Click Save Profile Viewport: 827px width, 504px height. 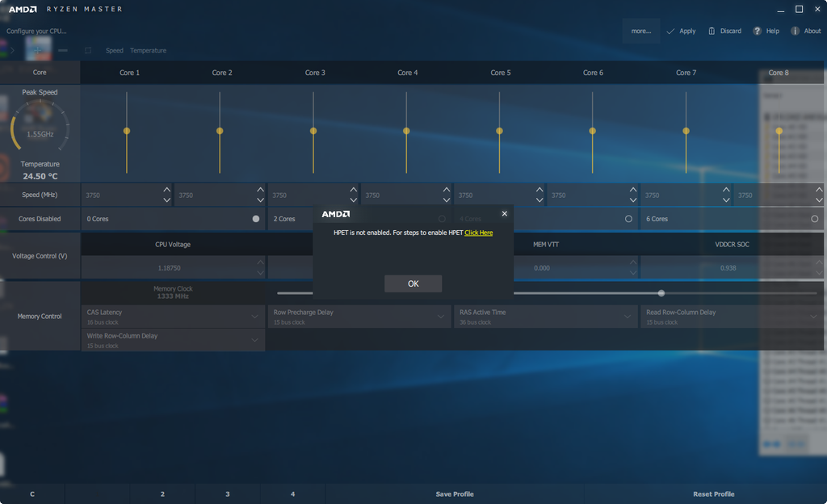point(455,494)
